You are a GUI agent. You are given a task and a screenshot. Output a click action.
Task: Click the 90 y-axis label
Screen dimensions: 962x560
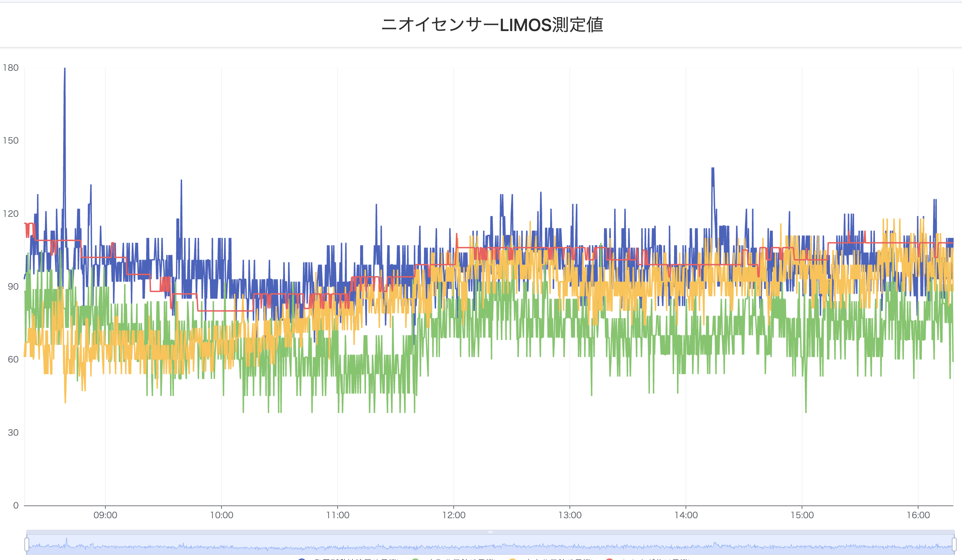pyautogui.click(x=13, y=287)
